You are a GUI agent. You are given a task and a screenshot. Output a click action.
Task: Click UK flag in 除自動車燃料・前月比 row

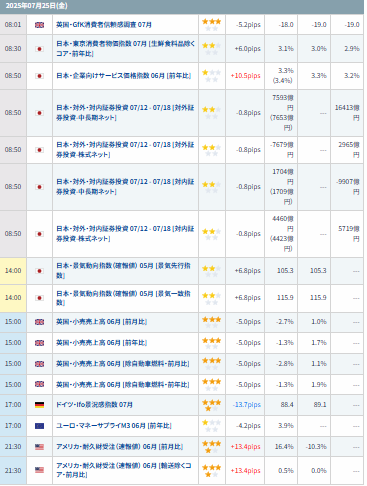39,364
